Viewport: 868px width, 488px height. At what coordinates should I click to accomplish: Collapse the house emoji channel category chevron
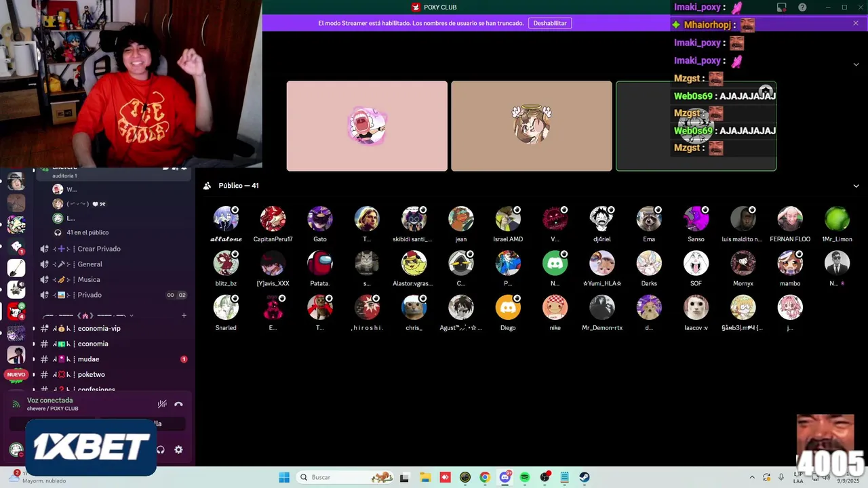point(132,316)
